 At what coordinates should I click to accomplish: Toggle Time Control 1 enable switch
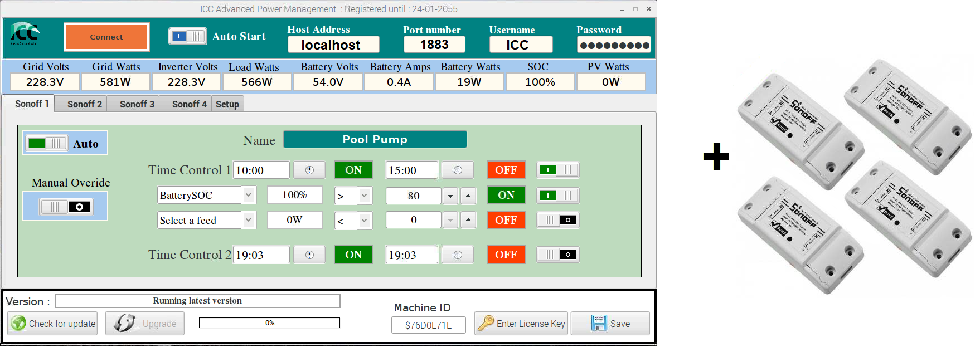559,170
